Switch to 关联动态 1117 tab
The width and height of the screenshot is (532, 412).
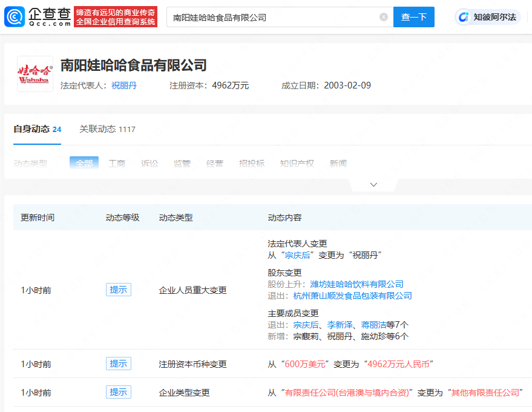coord(107,129)
